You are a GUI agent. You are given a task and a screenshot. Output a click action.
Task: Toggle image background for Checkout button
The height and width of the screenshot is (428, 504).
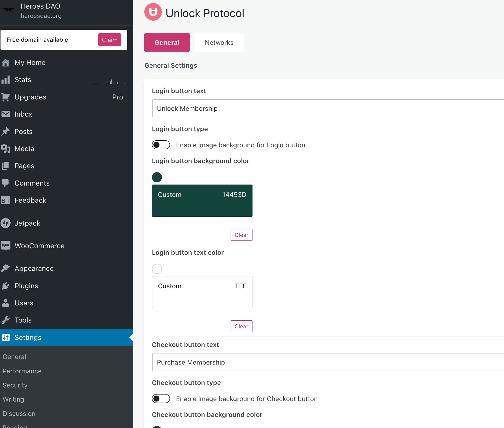pos(161,399)
